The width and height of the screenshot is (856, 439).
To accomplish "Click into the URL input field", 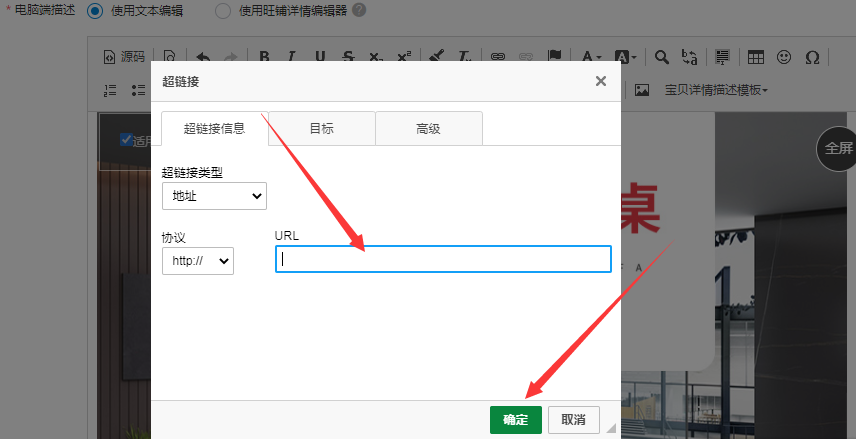I will (442, 259).
